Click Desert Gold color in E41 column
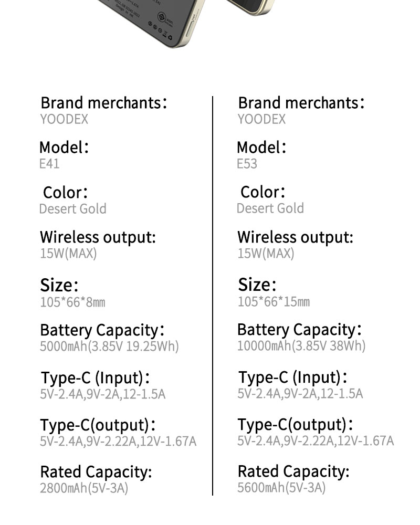Screen dimensions: 420x525 [x=72, y=209]
